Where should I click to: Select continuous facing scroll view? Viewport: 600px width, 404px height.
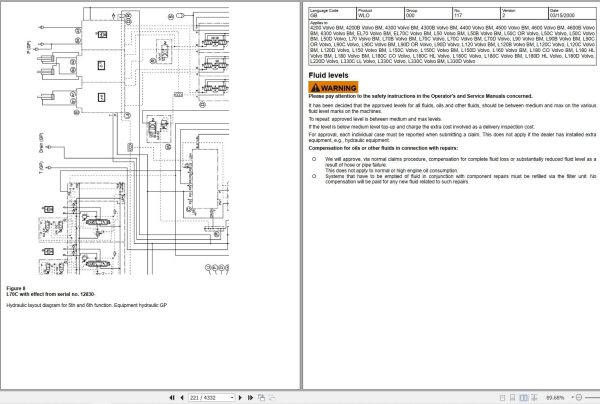tap(534, 398)
